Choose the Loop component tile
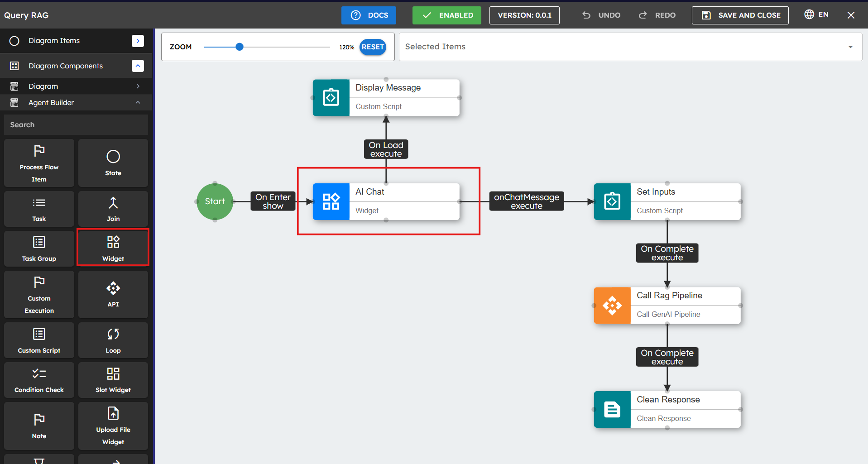 tap(113, 340)
